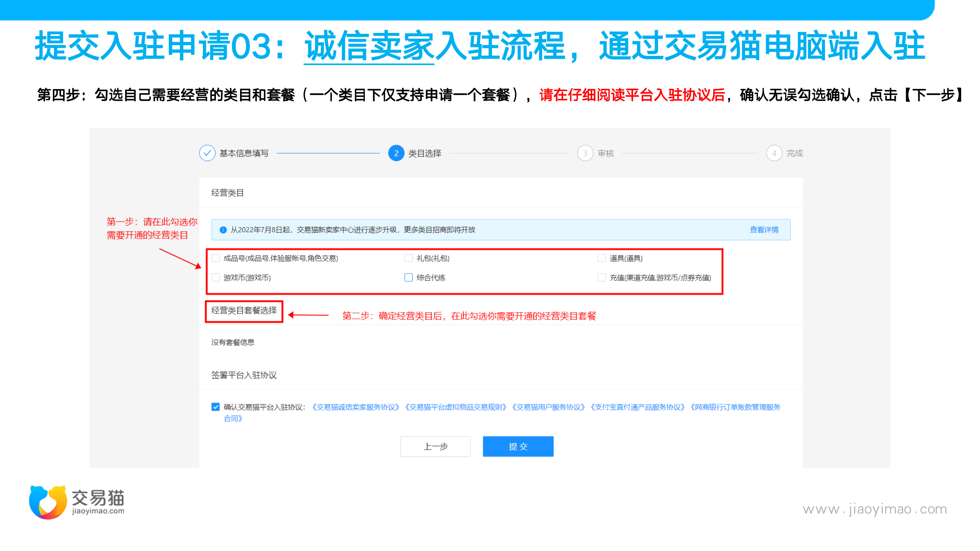The width and height of the screenshot is (980, 551).
Task: Open 《交易猫平台虚拟物品交易规则》 link
Action: [456, 407]
